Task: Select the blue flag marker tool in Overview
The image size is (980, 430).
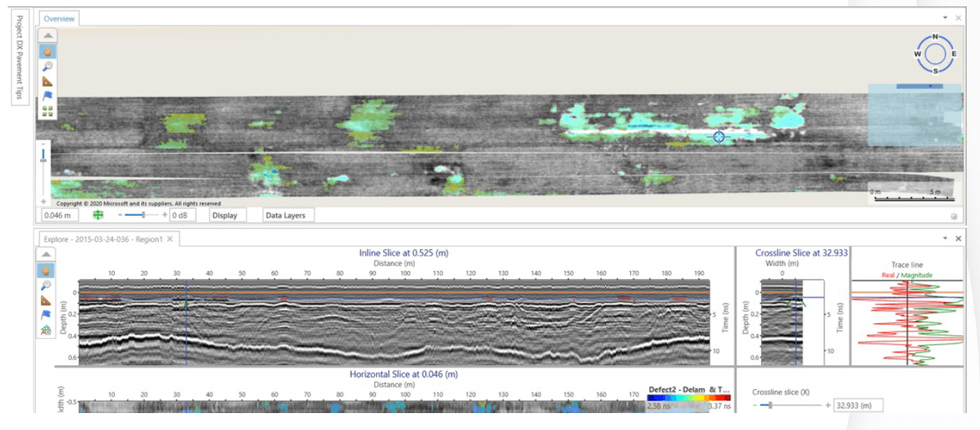Action: click(47, 96)
